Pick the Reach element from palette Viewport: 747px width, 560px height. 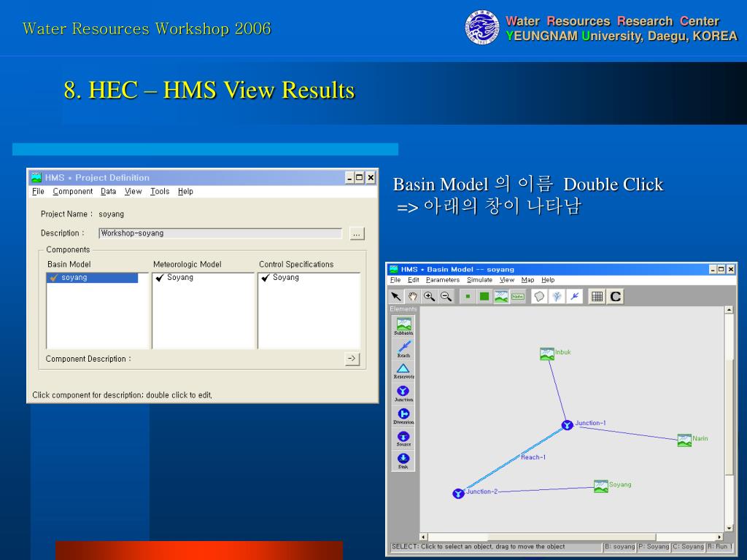coord(403,349)
